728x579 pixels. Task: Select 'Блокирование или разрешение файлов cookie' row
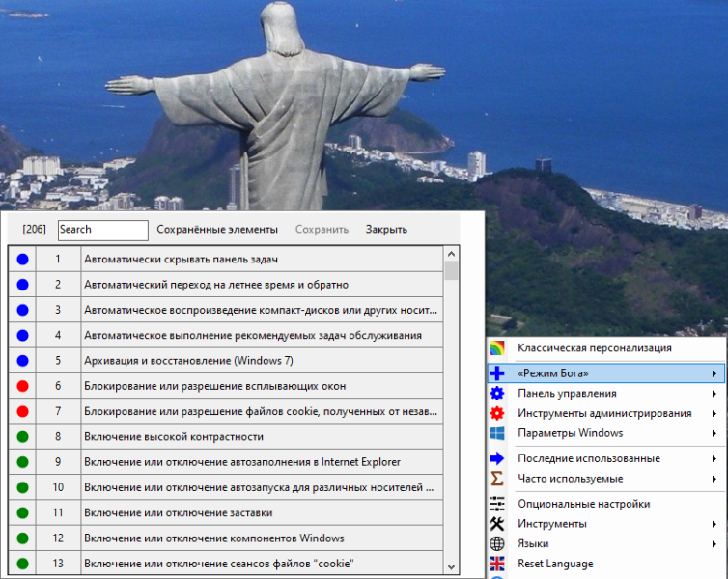(226, 411)
